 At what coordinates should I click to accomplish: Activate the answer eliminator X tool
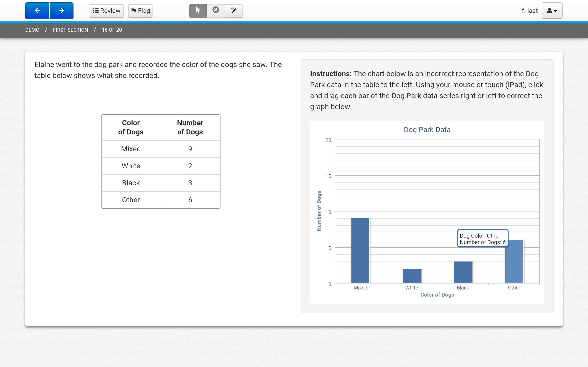216,11
